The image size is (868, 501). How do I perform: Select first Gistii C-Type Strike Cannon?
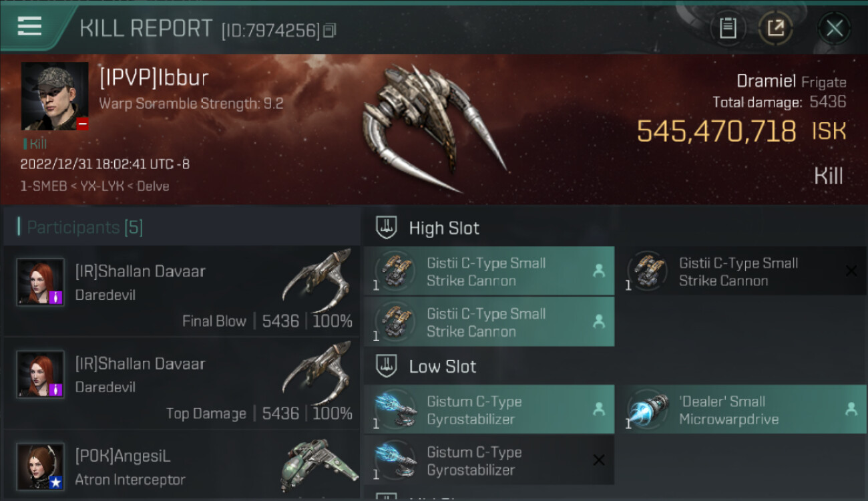(489, 271)
